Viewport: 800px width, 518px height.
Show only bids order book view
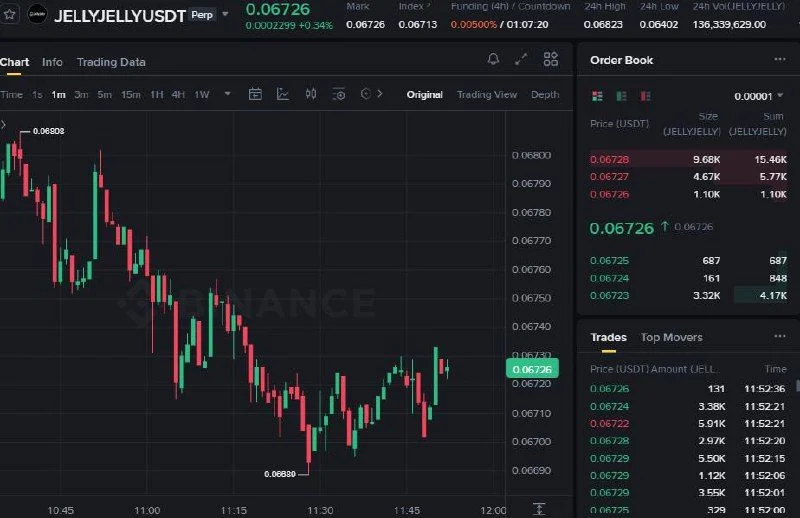point(621,96)
